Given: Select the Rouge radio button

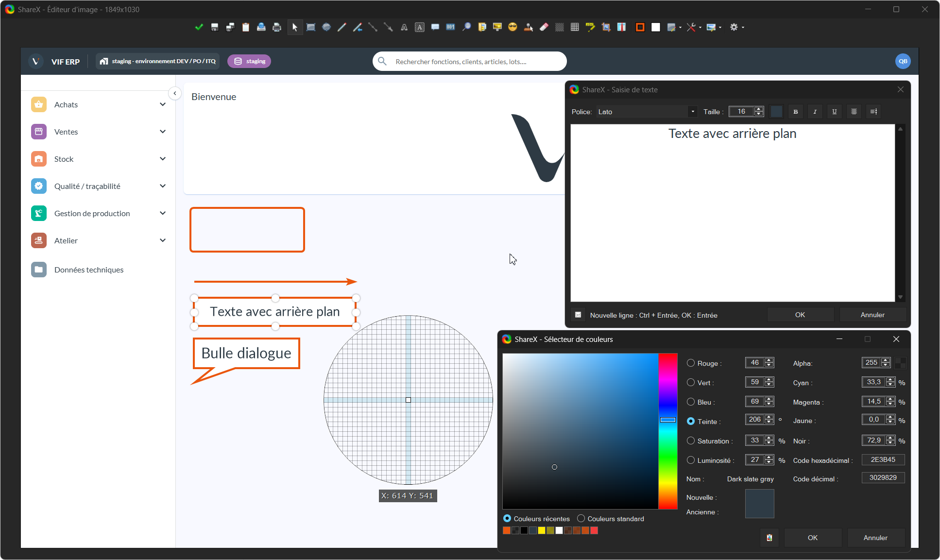Looking at the screenshot, I should [691, 363].
